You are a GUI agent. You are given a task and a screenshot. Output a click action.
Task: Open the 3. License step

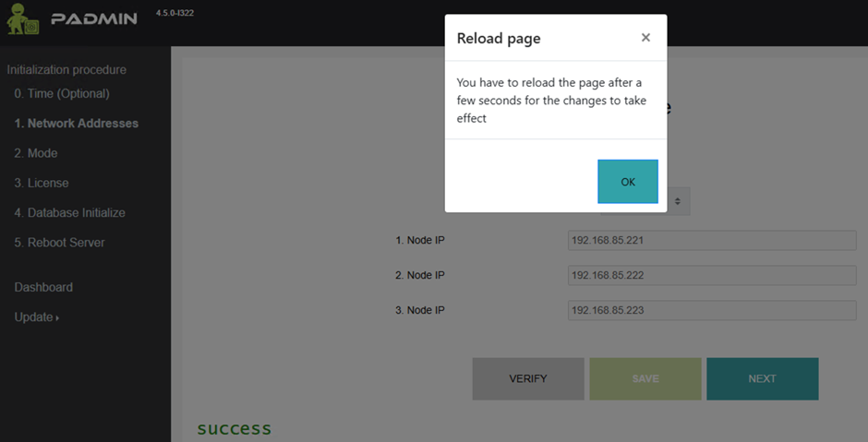click(42, 183)
